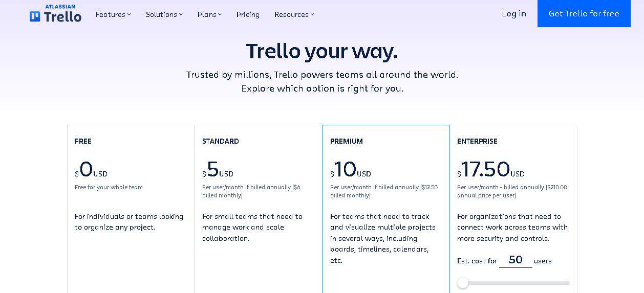The image size is (644, 293).
Task: Click the Log in link
Action: point(513,14)
